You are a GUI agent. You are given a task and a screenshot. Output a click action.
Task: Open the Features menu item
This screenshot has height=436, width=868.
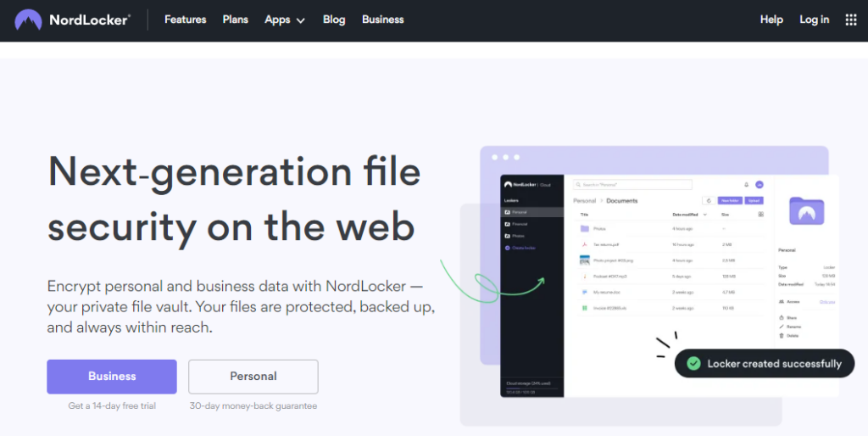click(185, 20)
